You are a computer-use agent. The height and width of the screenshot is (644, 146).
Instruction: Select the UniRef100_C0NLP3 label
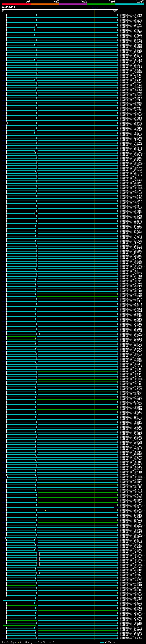click(x=131, y=80)
